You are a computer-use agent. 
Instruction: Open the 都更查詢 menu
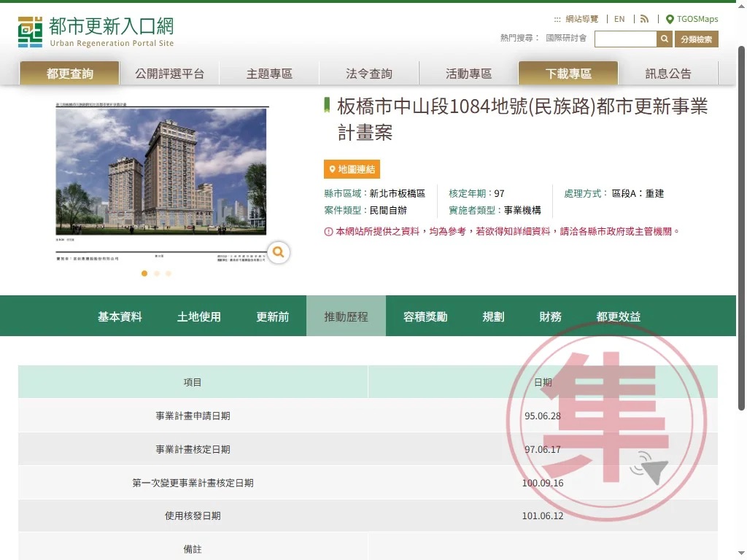pyautogui.click(x=69, y=74)
